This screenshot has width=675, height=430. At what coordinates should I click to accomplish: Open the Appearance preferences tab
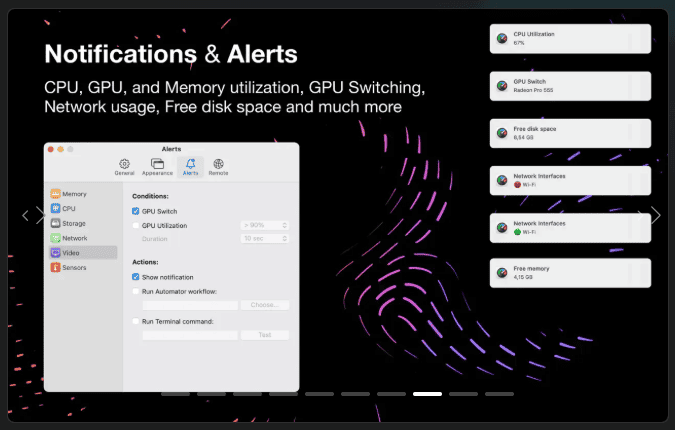pyautogui.click(x=157, y=167)
